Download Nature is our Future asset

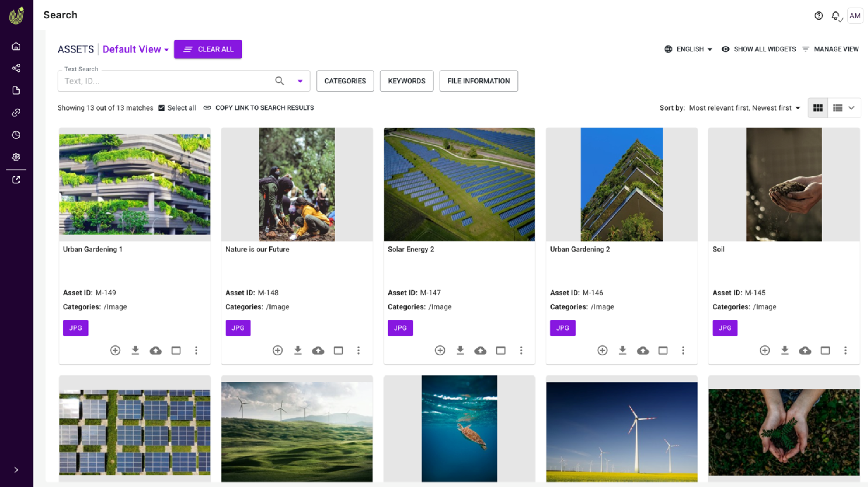298,350
